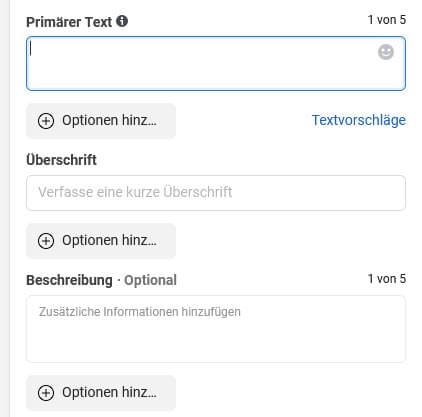Click the 1 von 5 counter by Primärer Text
Viewport: 422px width, 417px height.
(387, 20)
